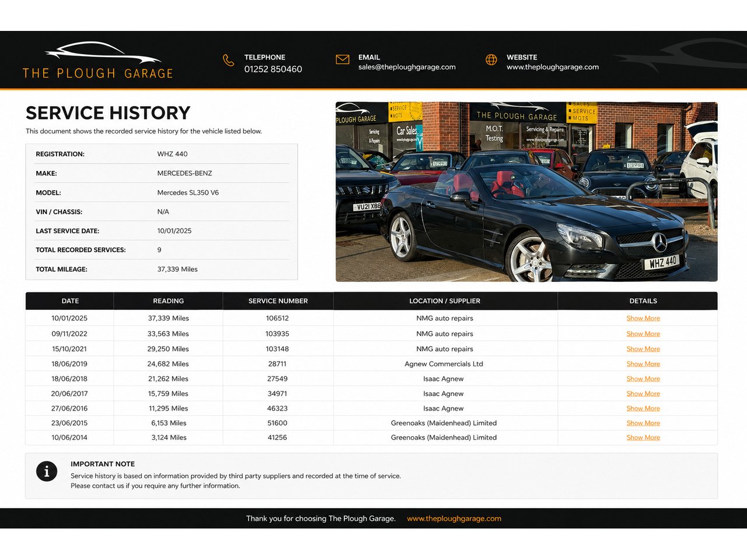Click the date cell 18/06/2019
Image resolution: width=747 pixels, height=560 pixels.
click(69, 364)
